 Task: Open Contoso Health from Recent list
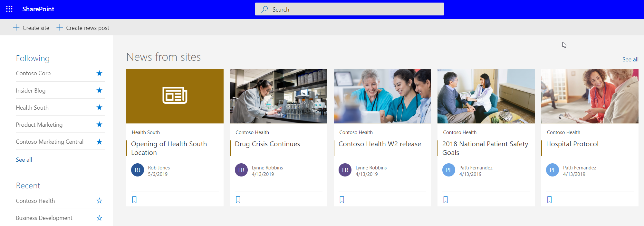pos(35,201)
